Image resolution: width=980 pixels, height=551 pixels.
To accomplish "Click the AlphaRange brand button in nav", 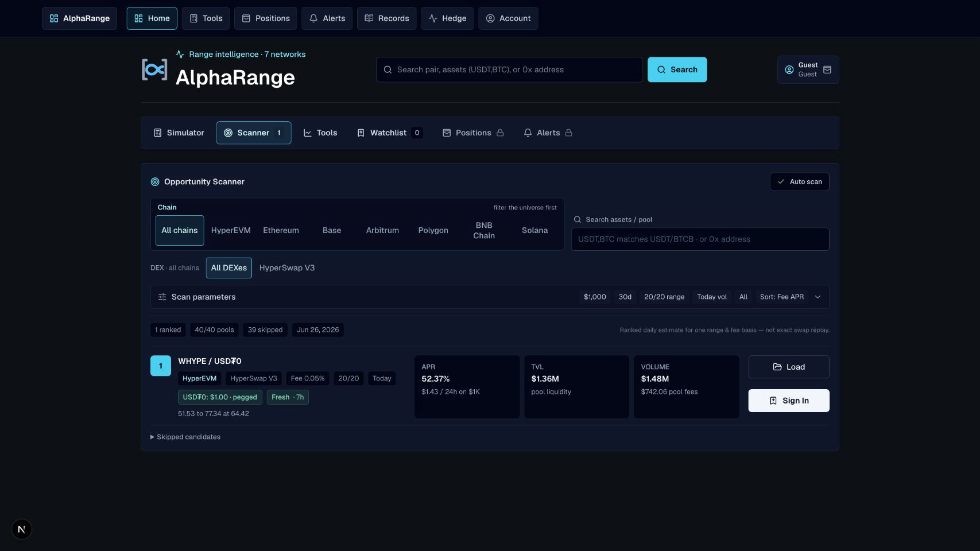I will [x=79, y=18].
